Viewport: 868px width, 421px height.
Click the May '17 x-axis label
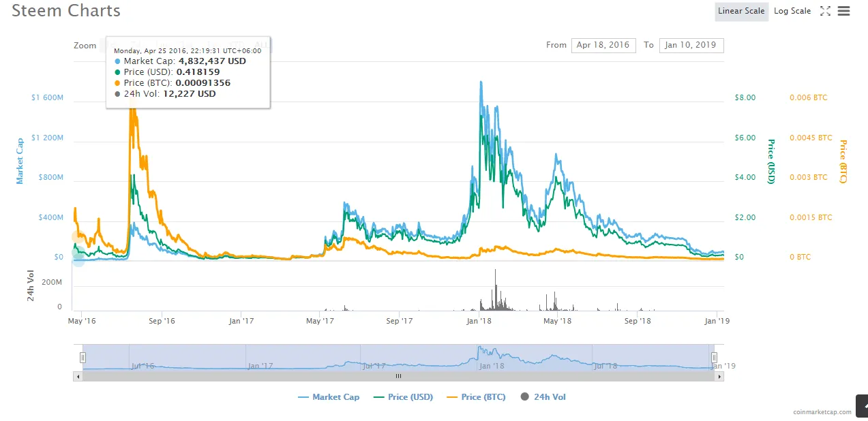(x=320, y=320)
